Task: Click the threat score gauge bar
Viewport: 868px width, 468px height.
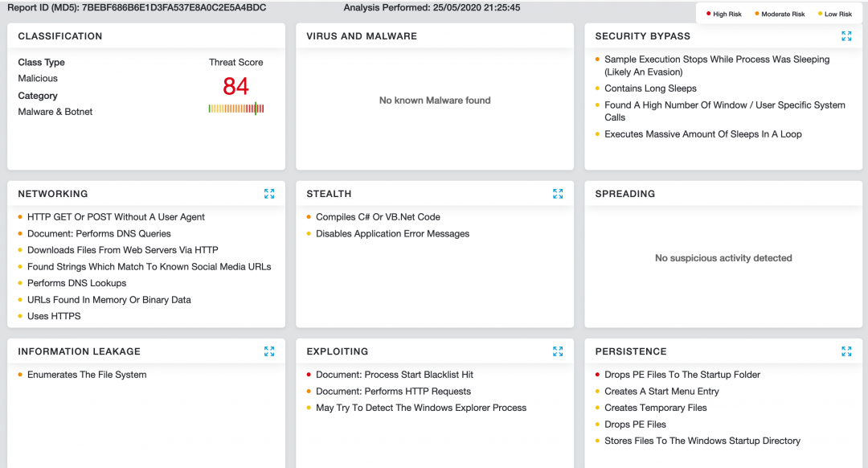Action: [x=236, y=109]
